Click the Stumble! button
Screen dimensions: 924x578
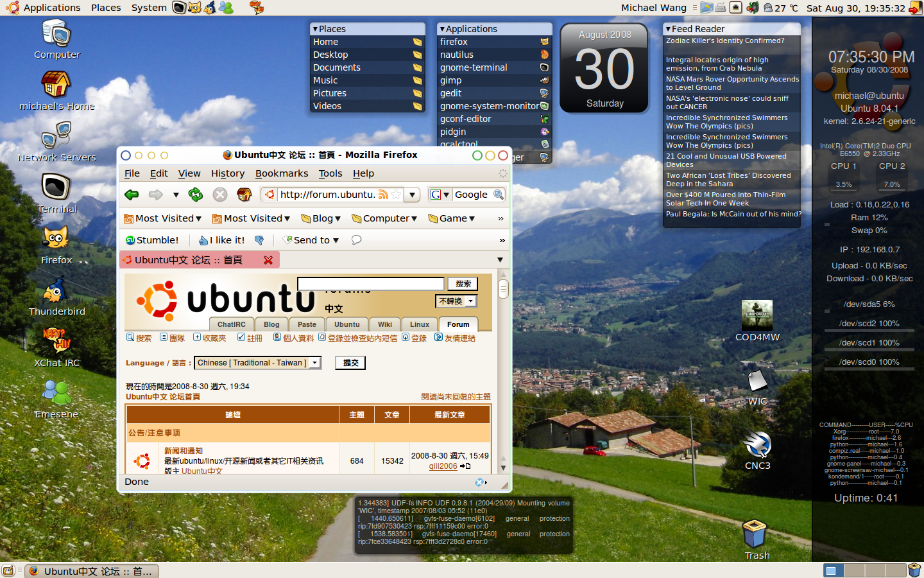(x=152, y=240)
